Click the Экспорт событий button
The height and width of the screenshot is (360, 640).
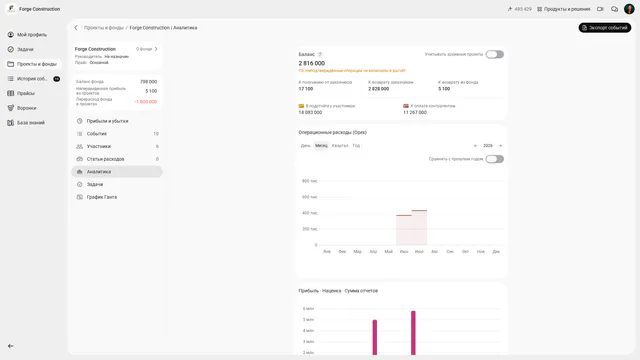point(604,28)
